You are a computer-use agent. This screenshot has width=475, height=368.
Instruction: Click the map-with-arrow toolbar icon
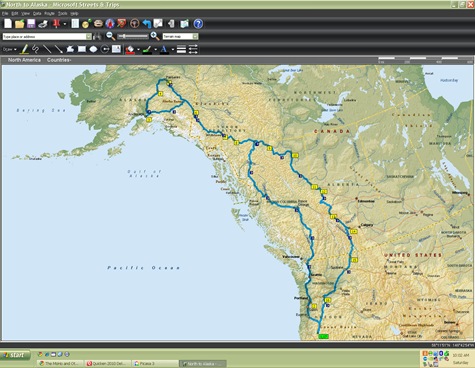tap(184, 24)
